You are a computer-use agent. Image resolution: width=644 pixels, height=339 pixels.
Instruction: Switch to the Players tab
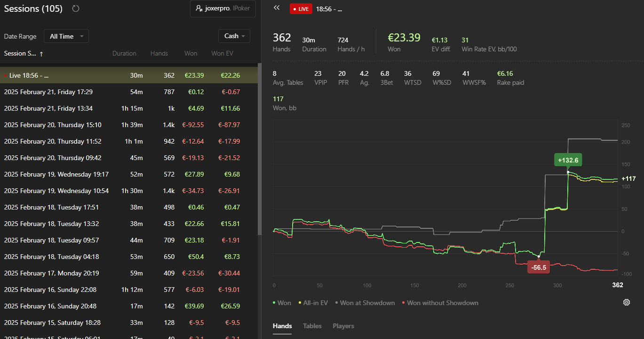(x=343, y=326)
